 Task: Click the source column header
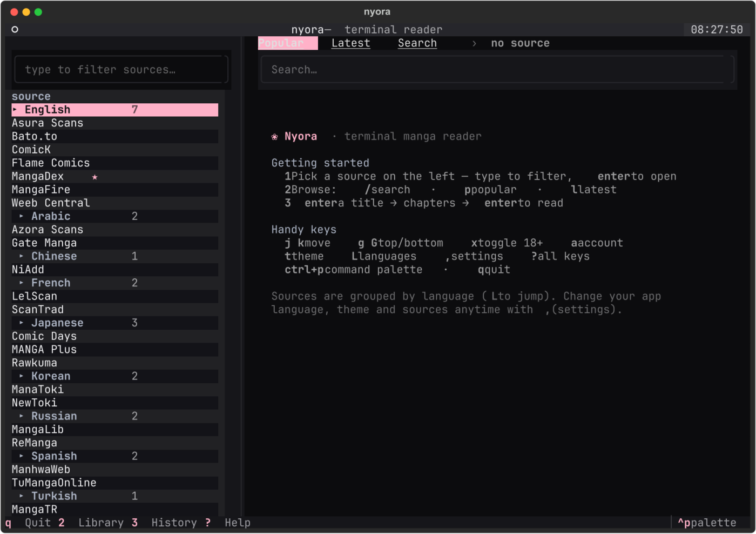(31, 96)
